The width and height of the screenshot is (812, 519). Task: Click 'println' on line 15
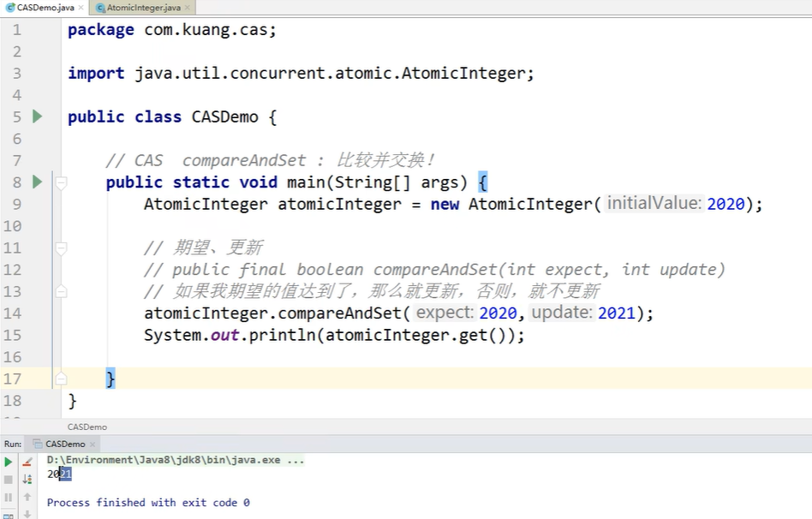click(283, 335)
